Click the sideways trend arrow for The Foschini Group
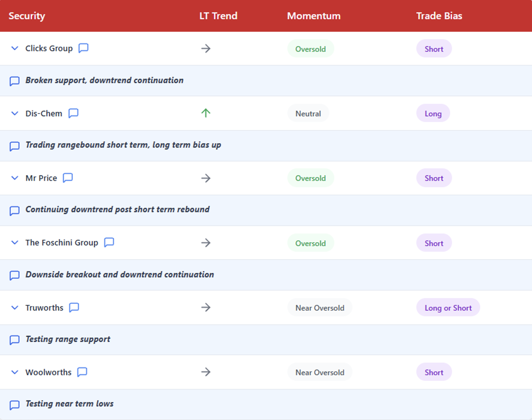The width and height of the screenshot is (532, 420). pos(206,242)
